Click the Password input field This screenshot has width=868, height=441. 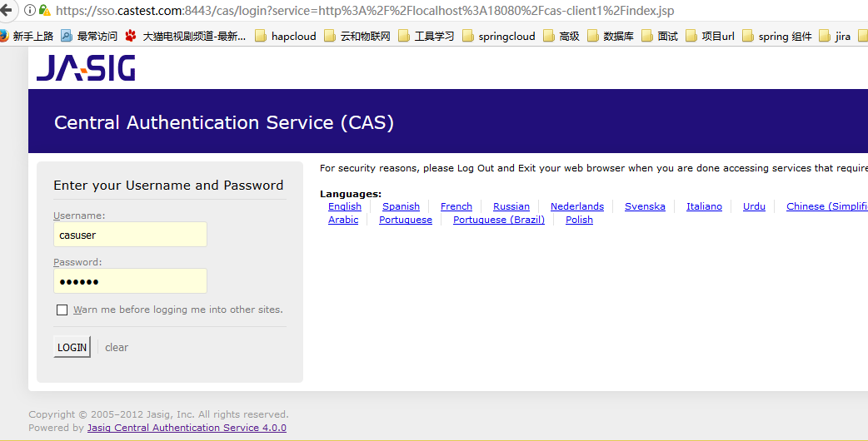pos(130,281)
